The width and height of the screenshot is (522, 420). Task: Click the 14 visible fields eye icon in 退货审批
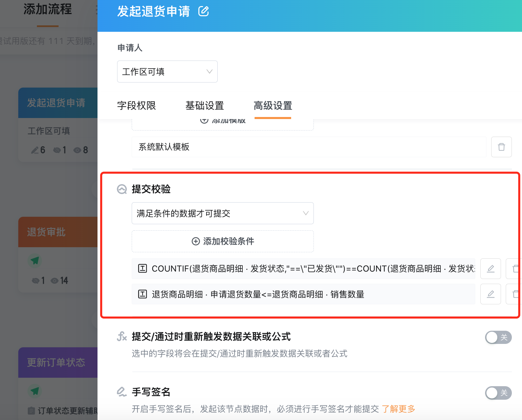(x=55, y=281)
